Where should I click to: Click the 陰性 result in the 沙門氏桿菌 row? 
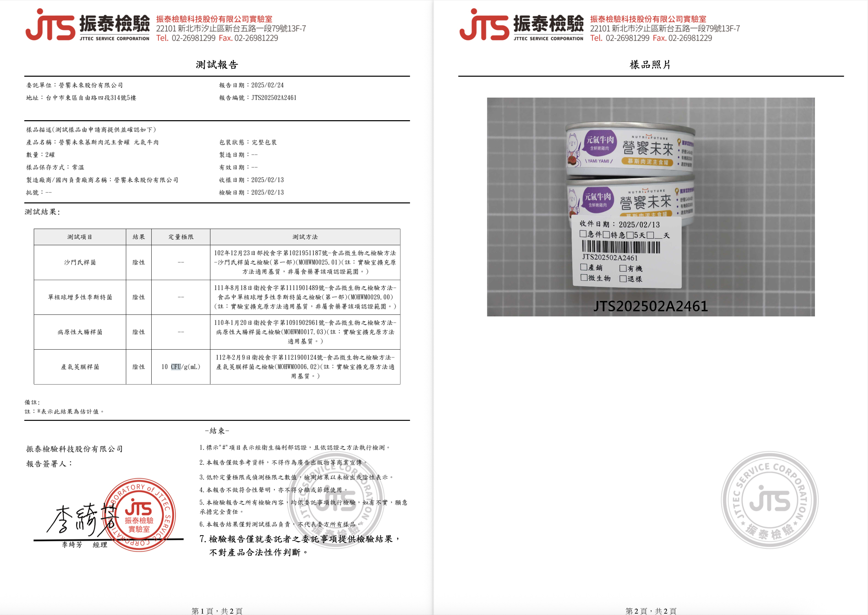[x=139, y=262]
